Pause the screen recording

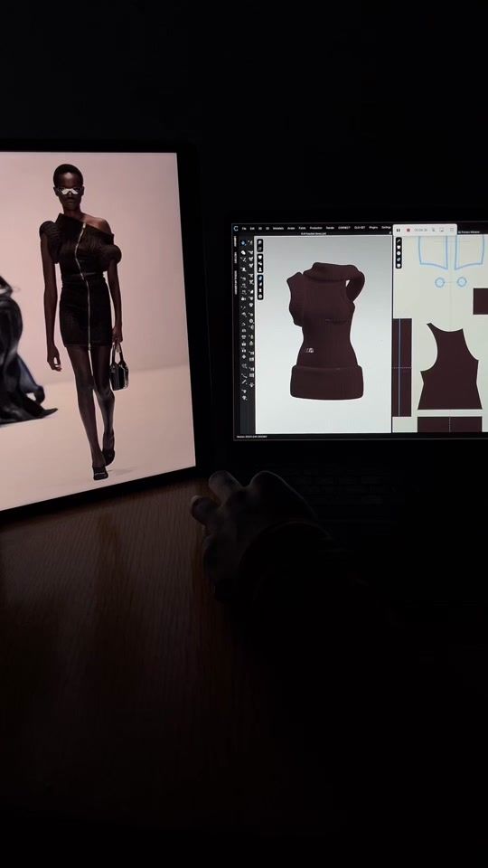pyautogui.click(x=399, y=230)
